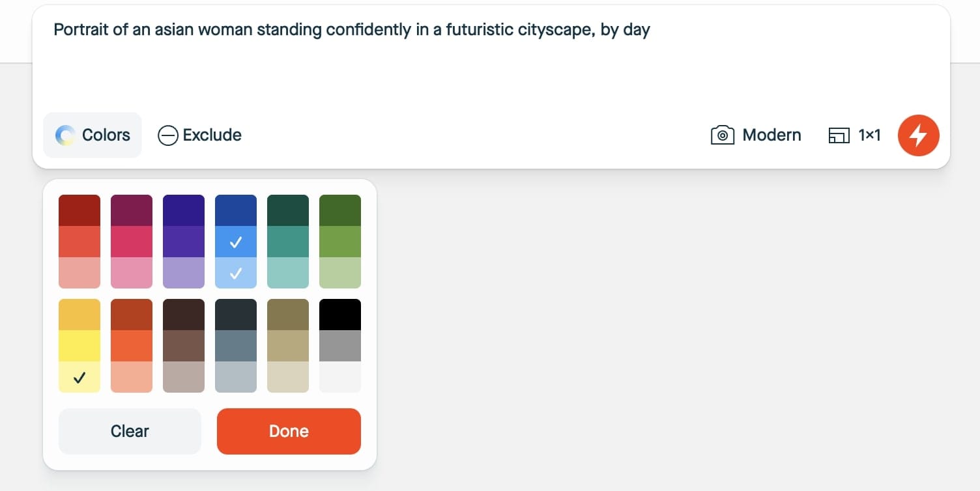Viewport: 980px width, 491px height.
Task: Choose the bright orange swatch
Action: 132,346
